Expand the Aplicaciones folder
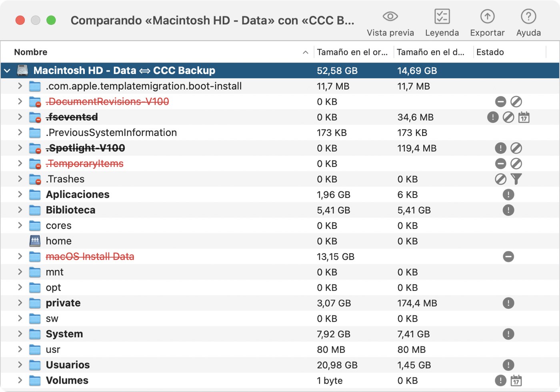Image resolution: width=560 pixels, height=392 pixels. tap(20, 194)
